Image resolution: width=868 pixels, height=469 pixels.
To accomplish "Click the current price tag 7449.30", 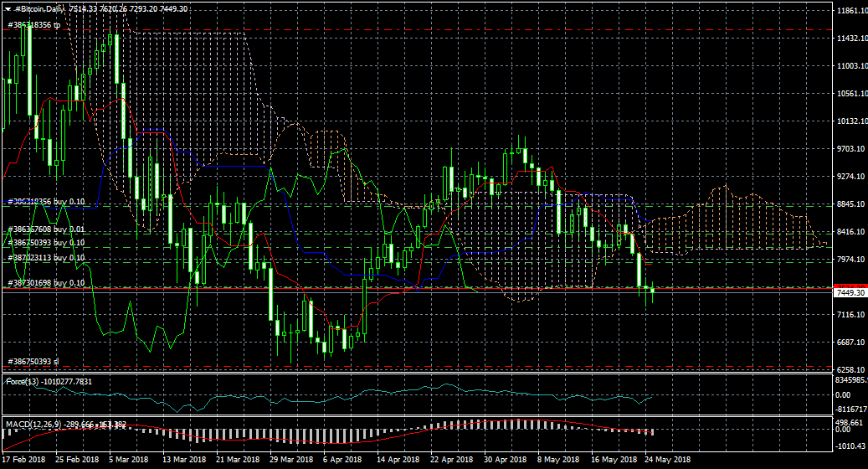I will pyautogui.click(x=850, y=292).
